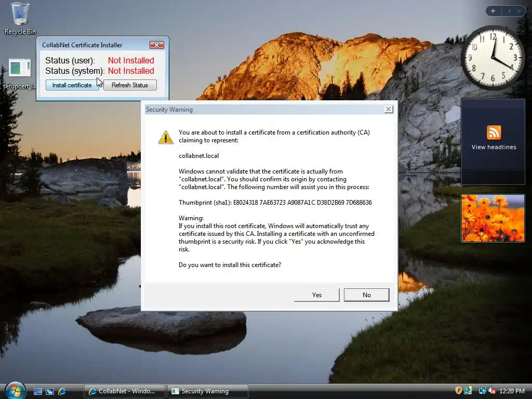Image resolution: width=532 pixels, height=399 pixels.
Task: Open the Windows Start orb
Action: (15, 390)
